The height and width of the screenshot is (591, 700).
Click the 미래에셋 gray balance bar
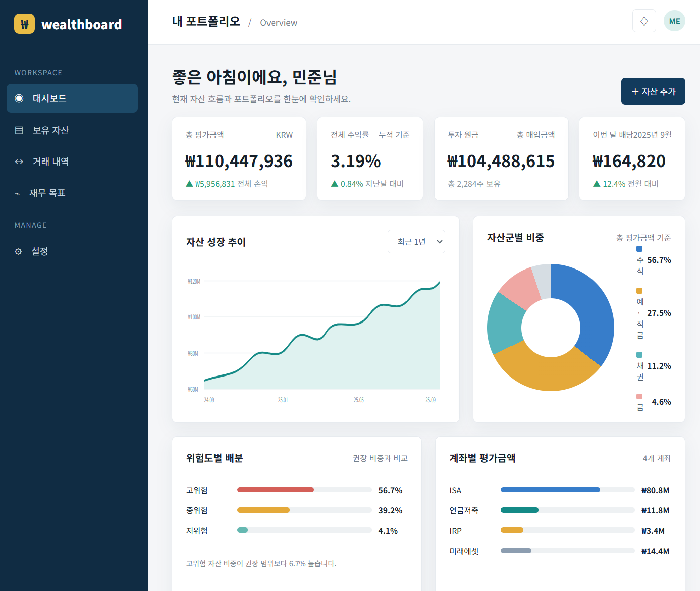(x=516, y=551)
